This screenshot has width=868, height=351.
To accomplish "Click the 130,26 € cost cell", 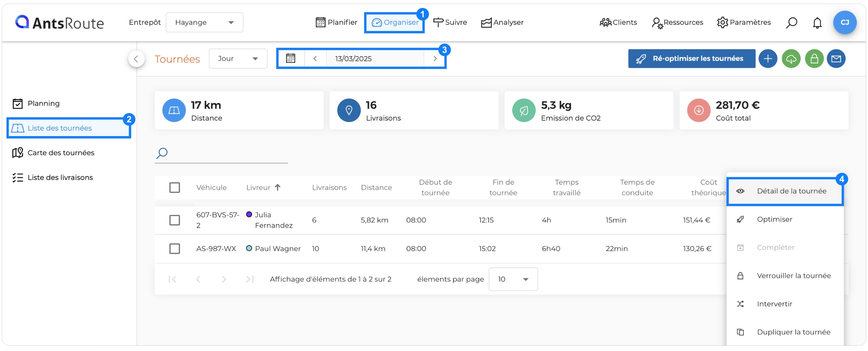I will 697,248.
